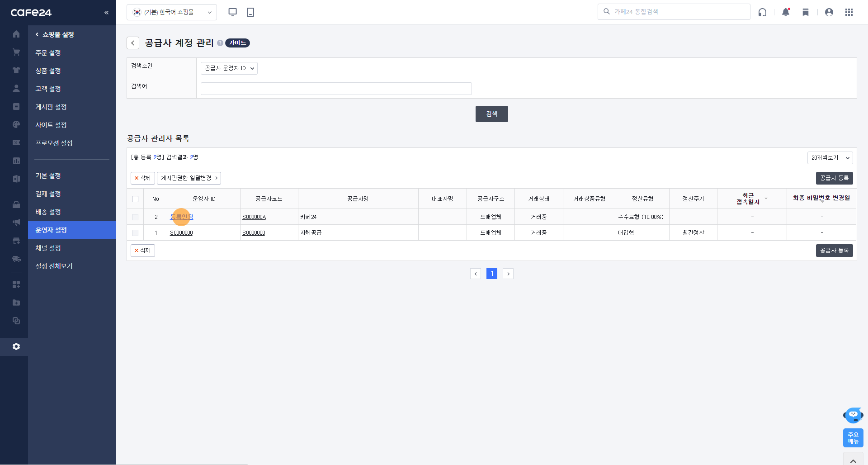Select 운영자 설정 menu item
The image size is (868, 465).
point(72,230)
